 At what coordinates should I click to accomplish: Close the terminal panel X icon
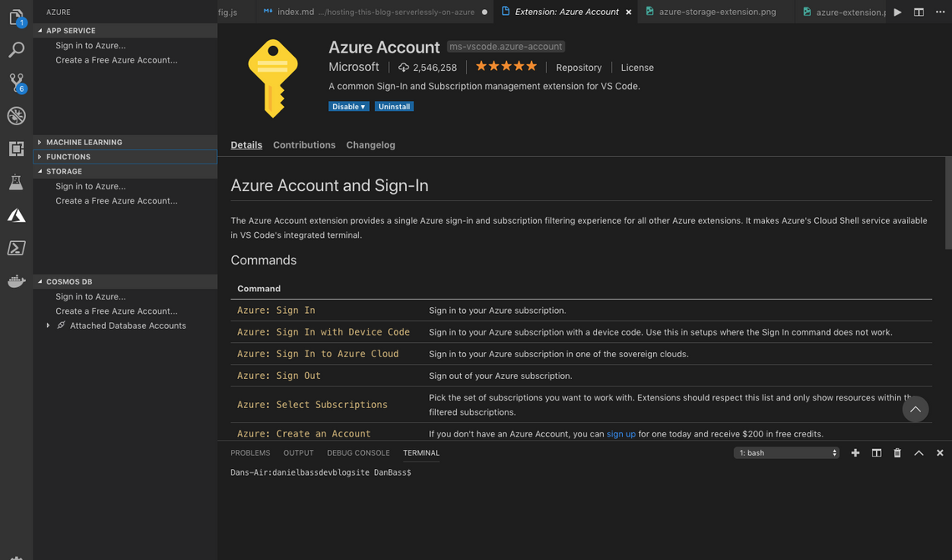tap(939, 453)
